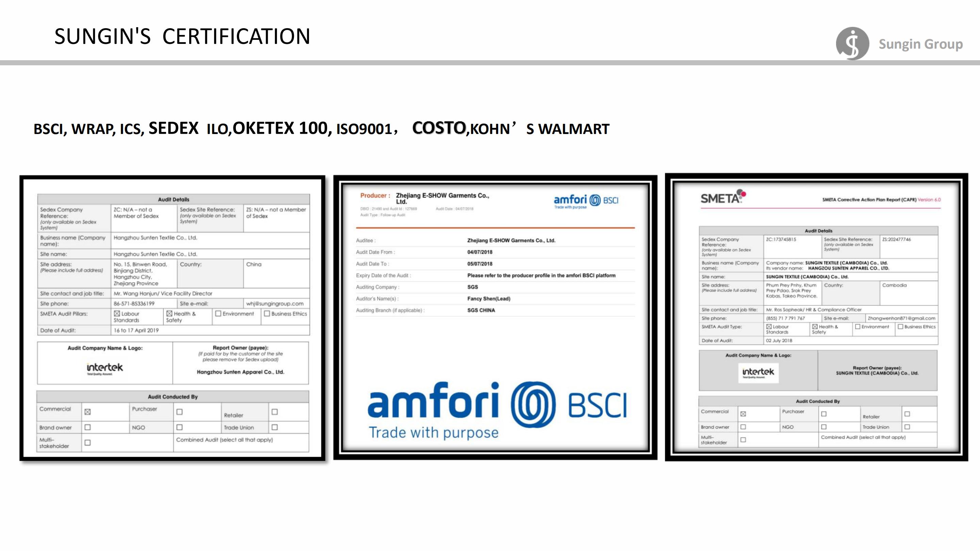Click the intertek logo in the Sunten Textile audit document
This screenshot has height=551, width=980.
pyautogui.click(x=104, y=368)
